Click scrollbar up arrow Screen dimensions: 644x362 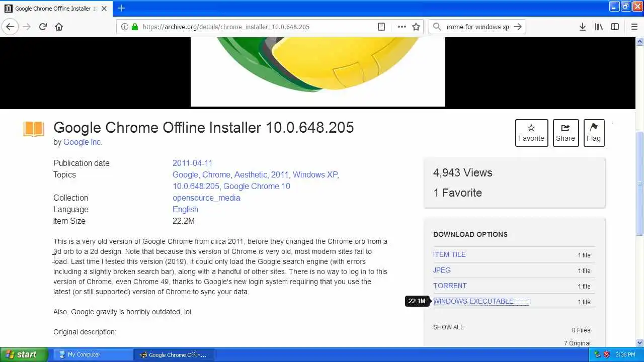coord(639,41)
